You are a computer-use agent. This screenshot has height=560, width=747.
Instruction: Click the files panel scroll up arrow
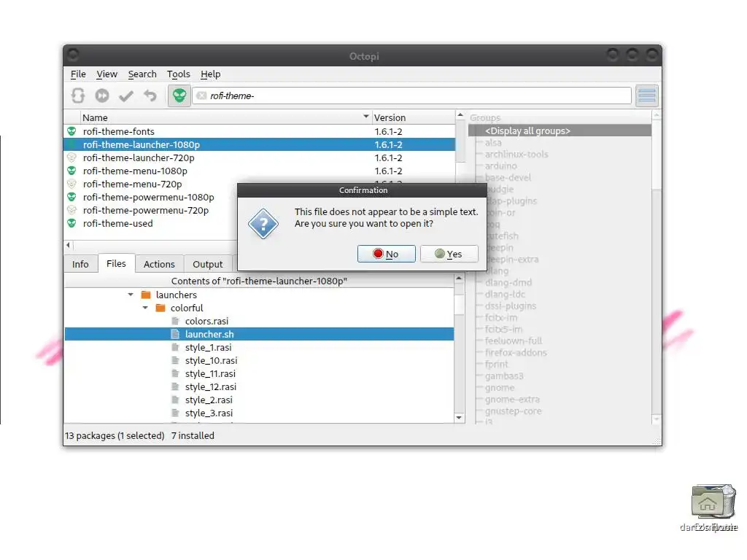pyautogui.click(x=460, y=278)
